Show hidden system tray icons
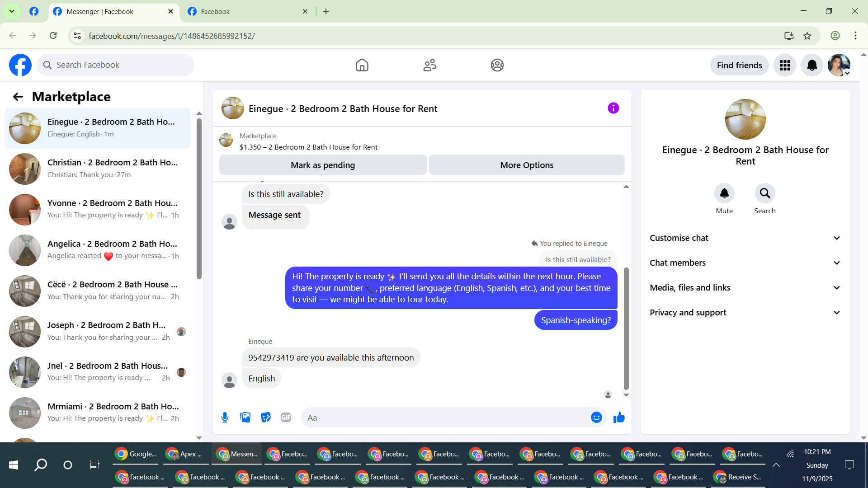Image resolution: width=868 pixels, height=488 pixels. 776,465
